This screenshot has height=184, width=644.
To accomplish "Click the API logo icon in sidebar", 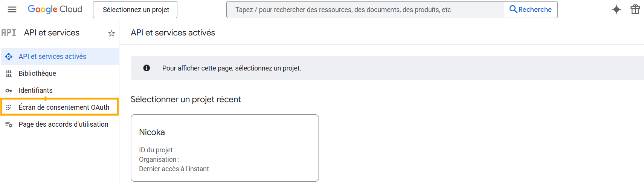I will pyautogui.click(x=9, y=33).
